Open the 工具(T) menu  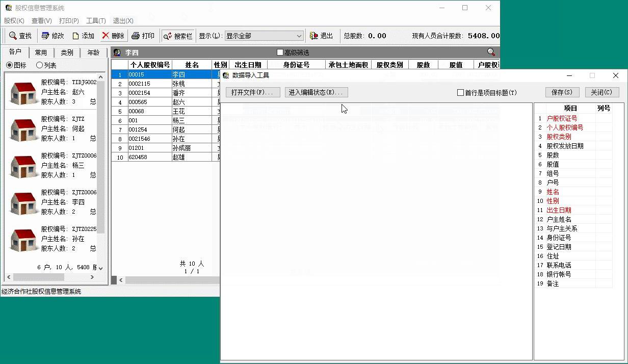(96, 21)
